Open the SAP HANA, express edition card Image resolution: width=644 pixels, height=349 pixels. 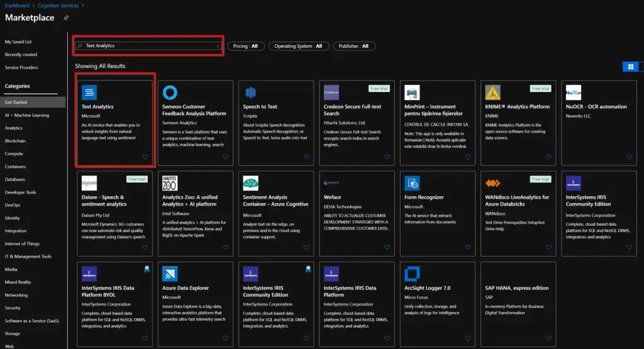[518, 304]
